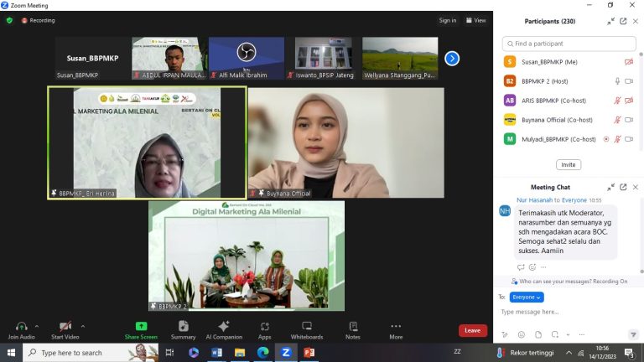
Task: Open the video options arrow beside Start Video
Action: tap(83, 327)
